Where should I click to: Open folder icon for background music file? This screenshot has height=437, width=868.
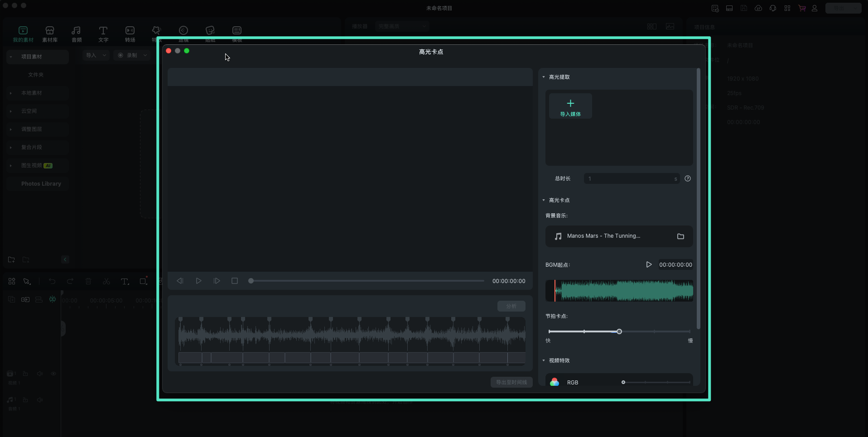[680, 236]
